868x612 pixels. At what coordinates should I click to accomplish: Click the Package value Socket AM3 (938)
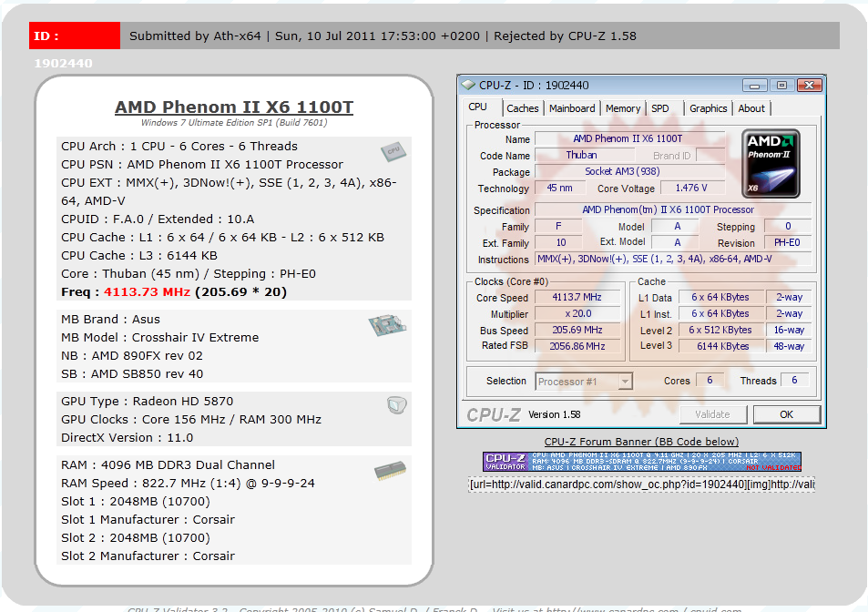click(x=629, y=171)
